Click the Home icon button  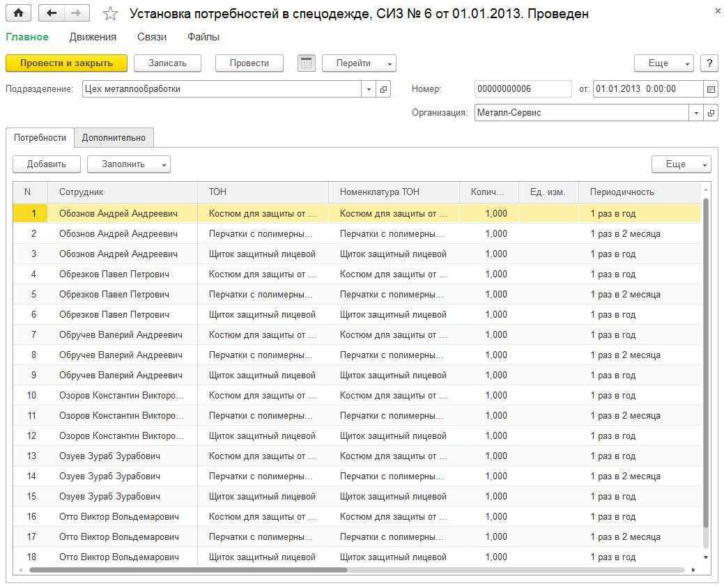pos(19,13)
